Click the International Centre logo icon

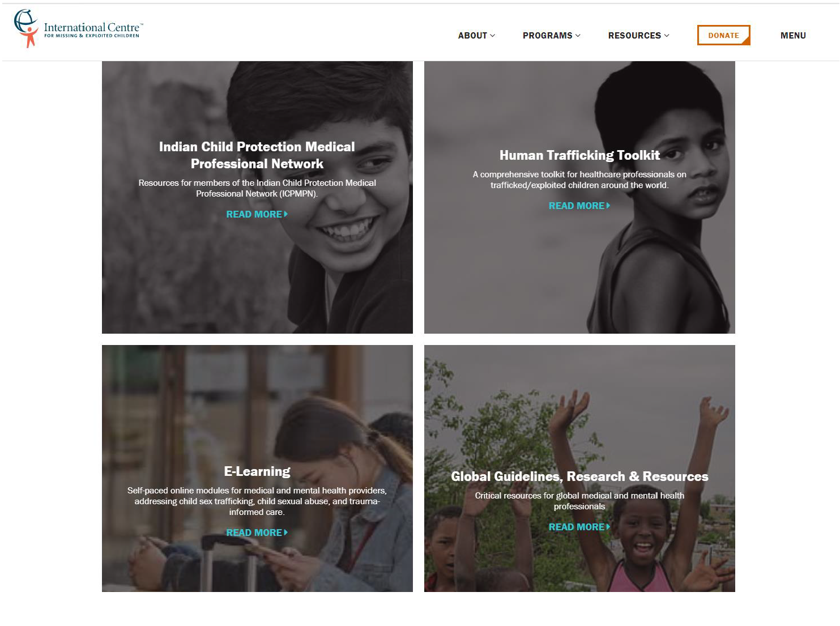[x=27, y=28]
